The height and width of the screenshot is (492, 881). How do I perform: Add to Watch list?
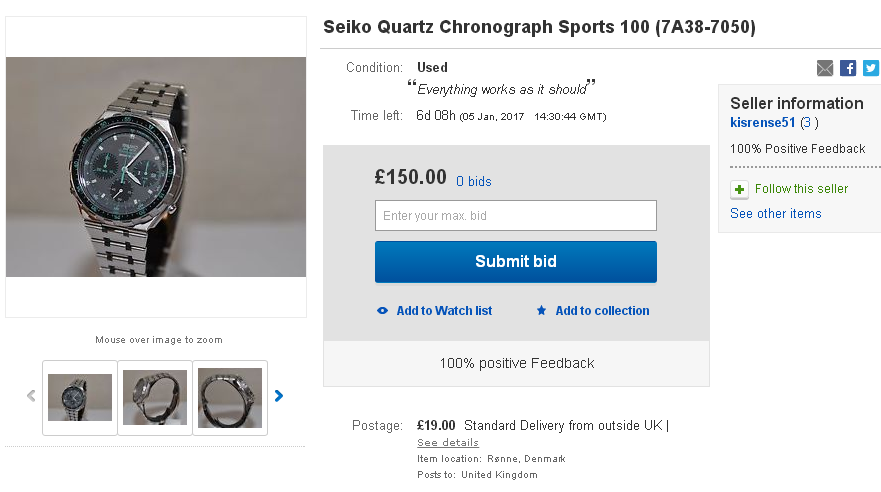coord(444,311)
